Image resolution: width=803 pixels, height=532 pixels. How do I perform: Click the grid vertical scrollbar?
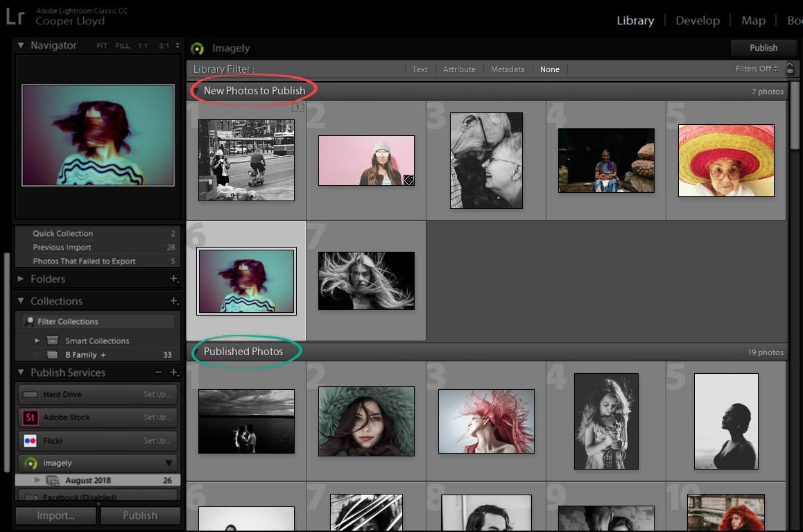click(x=795, y=116)
